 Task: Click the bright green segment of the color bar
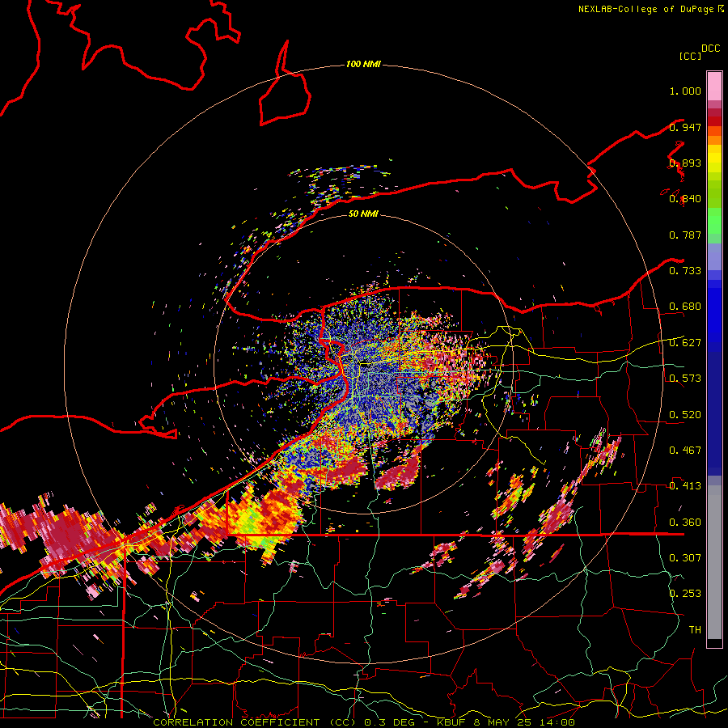[x=714, y=221]
